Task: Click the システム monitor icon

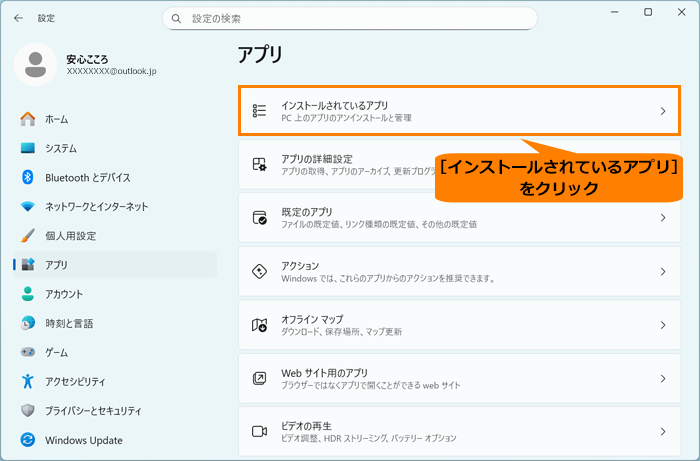Action: (x=28, y=148)
